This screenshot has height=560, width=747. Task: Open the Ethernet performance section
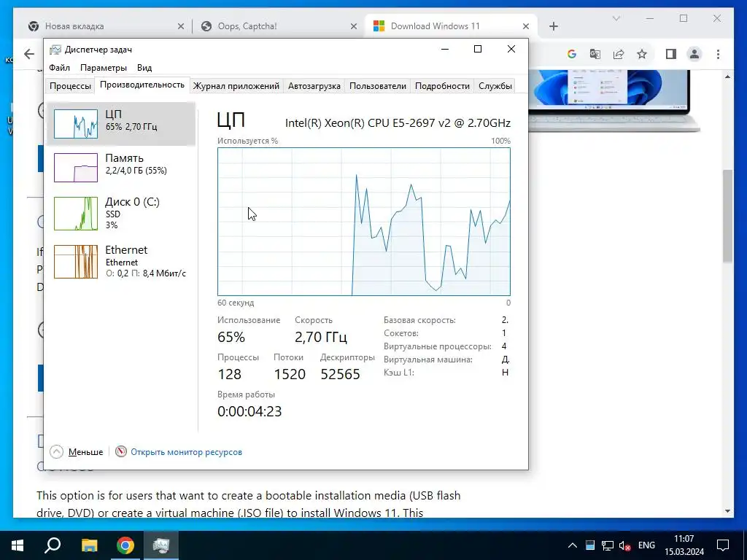click(121, 261)
